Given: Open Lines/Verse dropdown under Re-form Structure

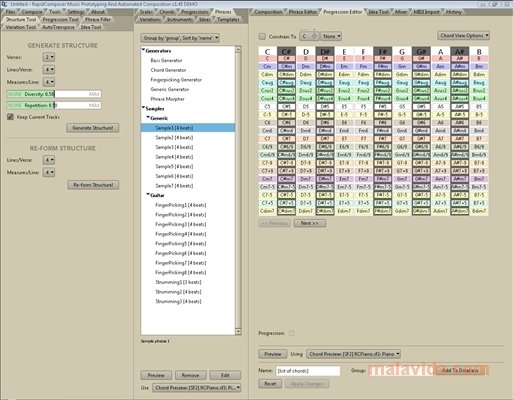Looking at the screenshot, I should pos(49,160).
